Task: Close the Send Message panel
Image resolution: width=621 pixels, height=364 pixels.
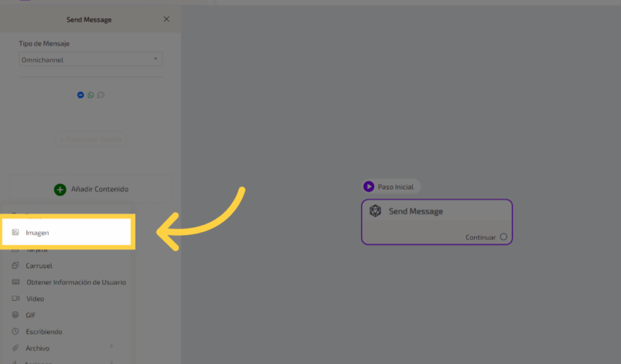Action: pyautogui.click(x=167, y=19)
